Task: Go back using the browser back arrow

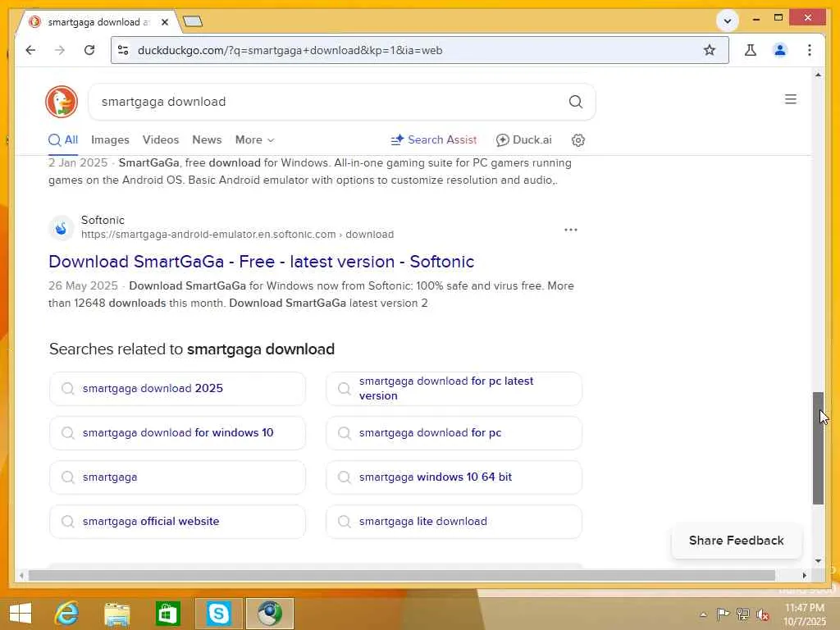Action: pyautogui.click(x=30, y=50)
